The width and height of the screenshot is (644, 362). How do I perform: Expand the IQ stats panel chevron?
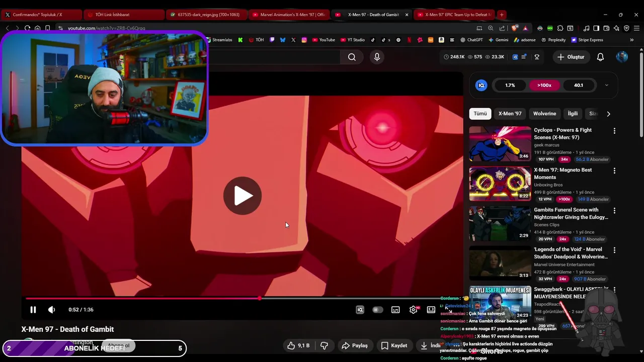click(x=606, y=85)
